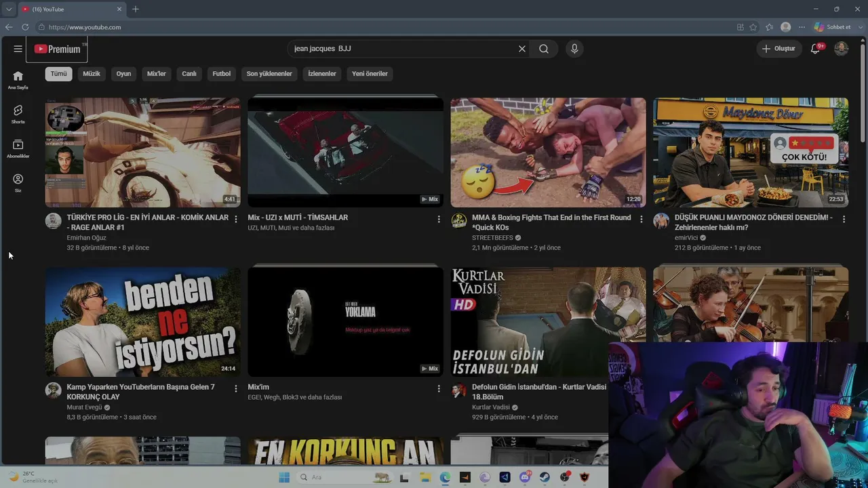This screenshot has width=868, height=488.
Task: Click the Windows taskbar search box
Action: tap(343, 477)
